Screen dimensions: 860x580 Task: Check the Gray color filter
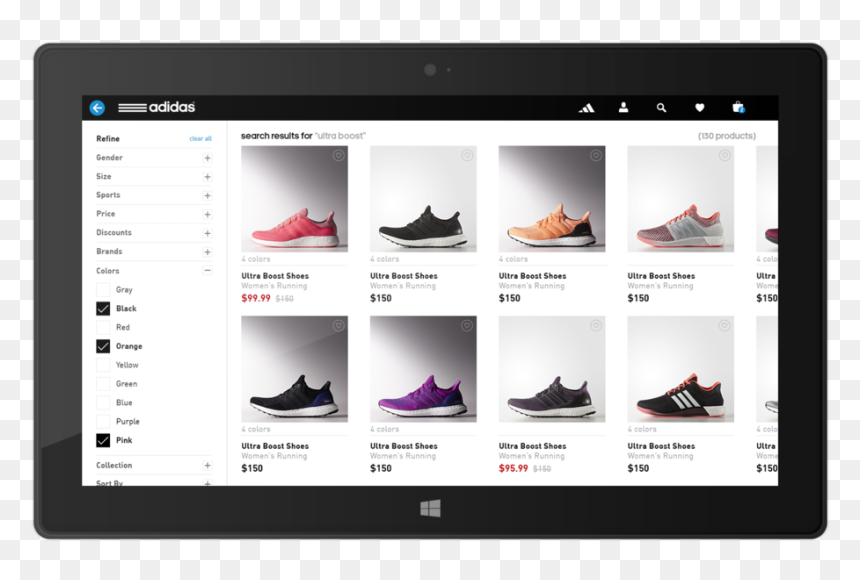103,290
